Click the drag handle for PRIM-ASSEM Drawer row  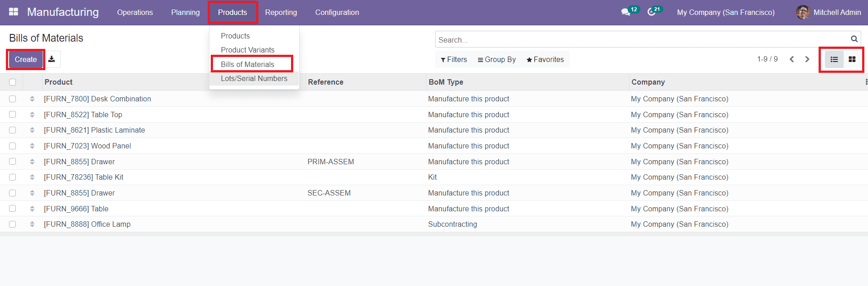pos(32,162)
